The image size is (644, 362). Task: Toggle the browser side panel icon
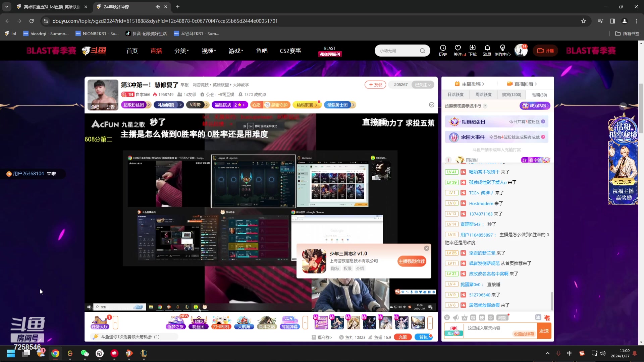pyautogui.click(x=612, y=21)
